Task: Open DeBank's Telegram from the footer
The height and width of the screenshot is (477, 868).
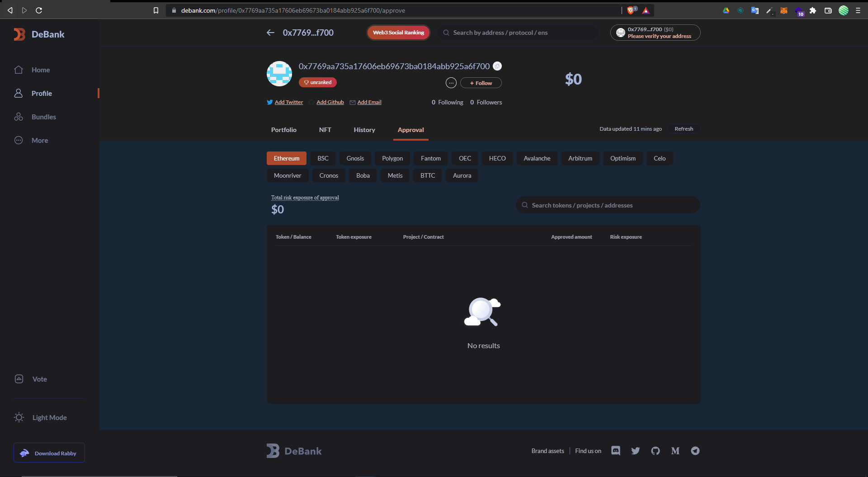Action: (695, 450)
